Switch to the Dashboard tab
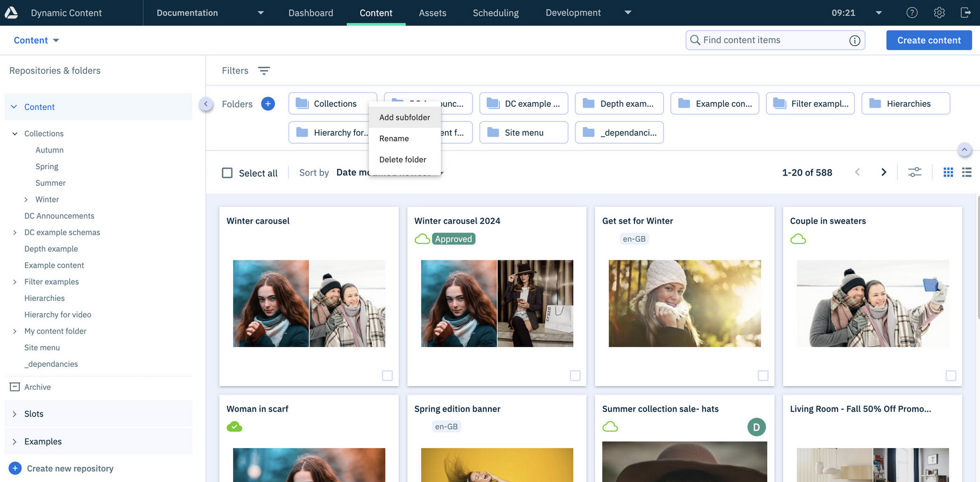980x482 pixels. click(311, 13)
